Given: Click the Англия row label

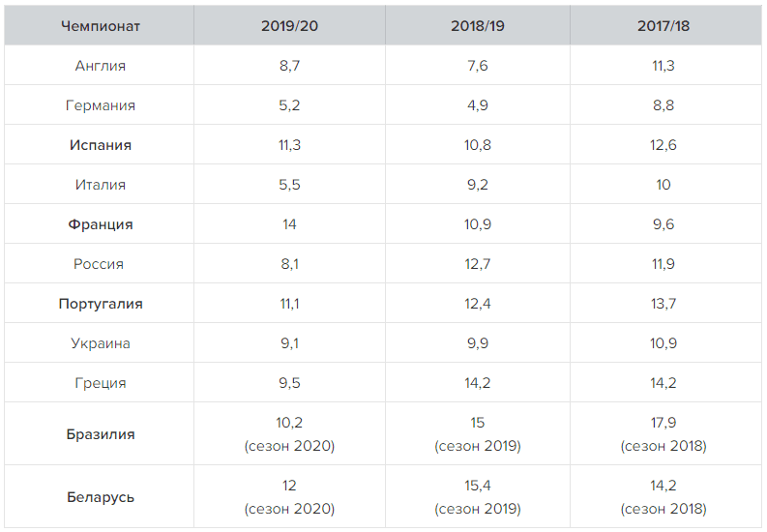Looking at the screenshot, I should point(101,66).
